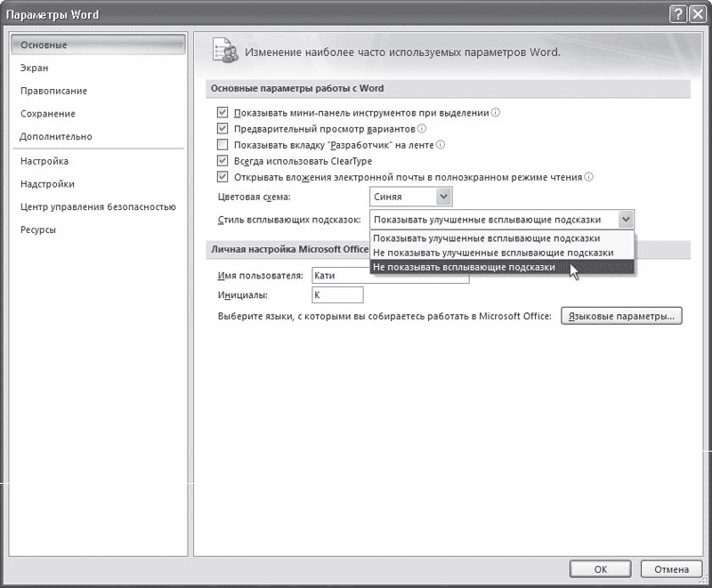Choose Не показывать всплывающие подсказки option
Image resolution: width=712 pixels, height=588 pixels.
[x=502, y=267]
